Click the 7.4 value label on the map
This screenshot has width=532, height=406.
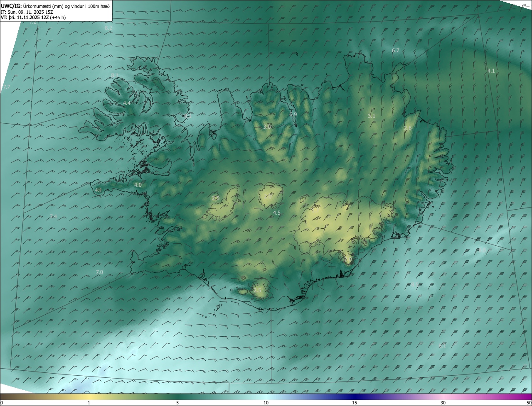(53, 216)
